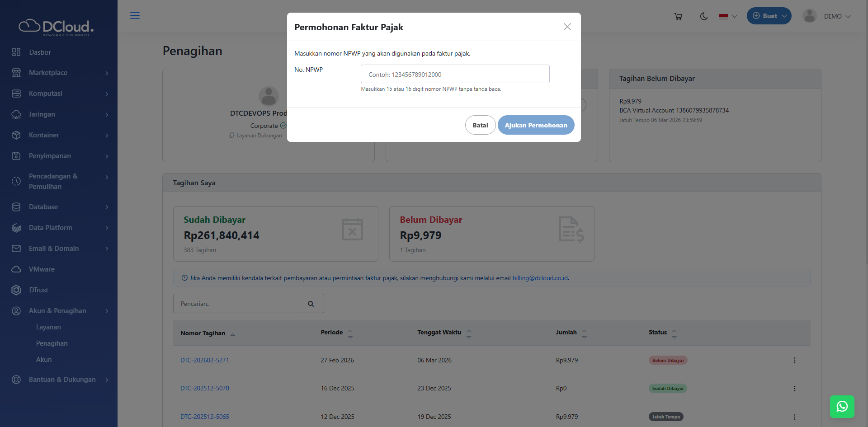Open actions menu for DTC-202512-5078
Image resolution: width=868 pixels, height=427 pixels.
point(794,389)
